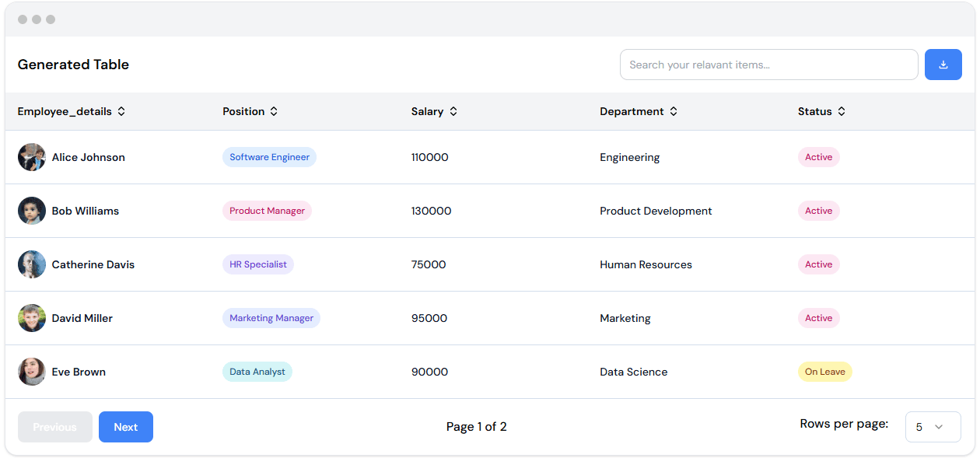Click Alice Johnson's avatar photo
Screen dimensions: 980x458
(32, 157)
